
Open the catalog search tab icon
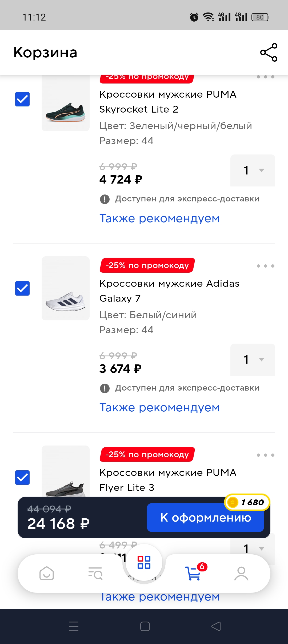coord(95,573)
